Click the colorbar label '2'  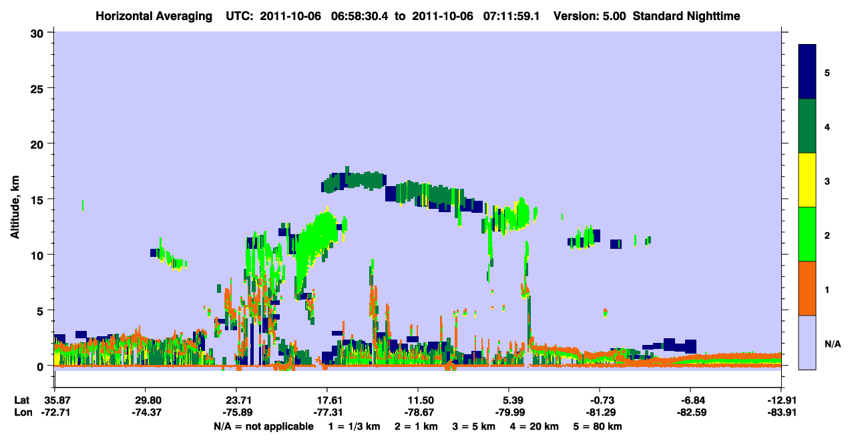[827, 235]
